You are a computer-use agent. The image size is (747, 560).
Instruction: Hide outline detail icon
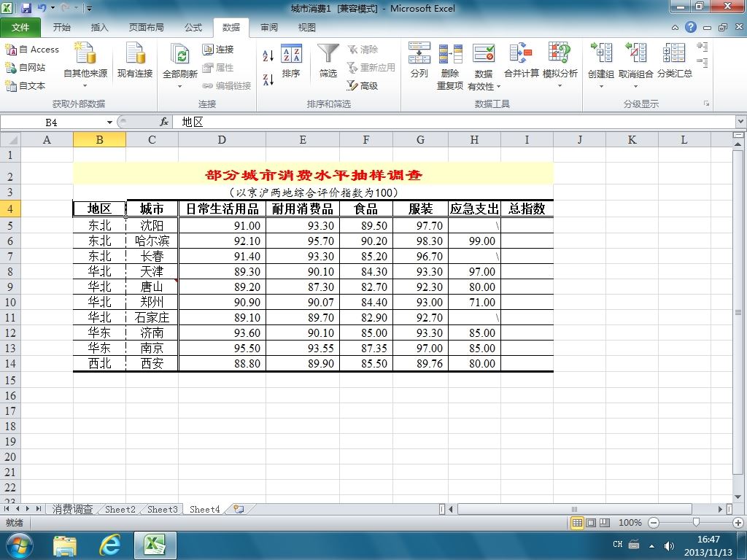702,63
